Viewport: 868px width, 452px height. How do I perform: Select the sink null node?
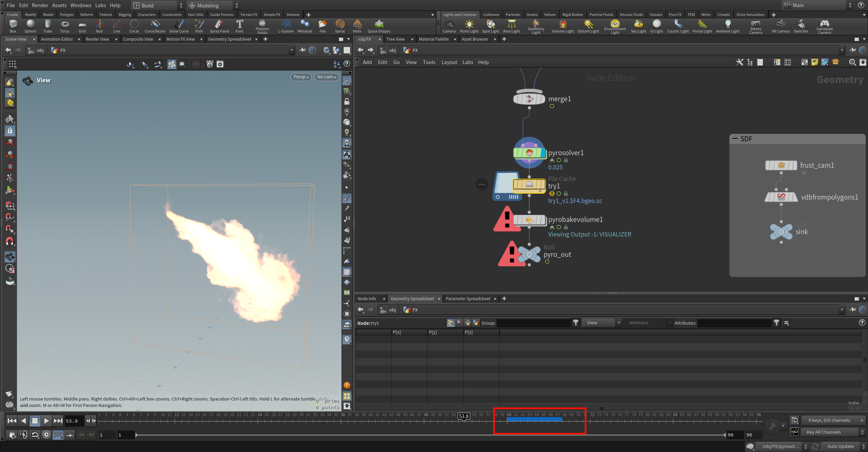[x=781, y=232]
